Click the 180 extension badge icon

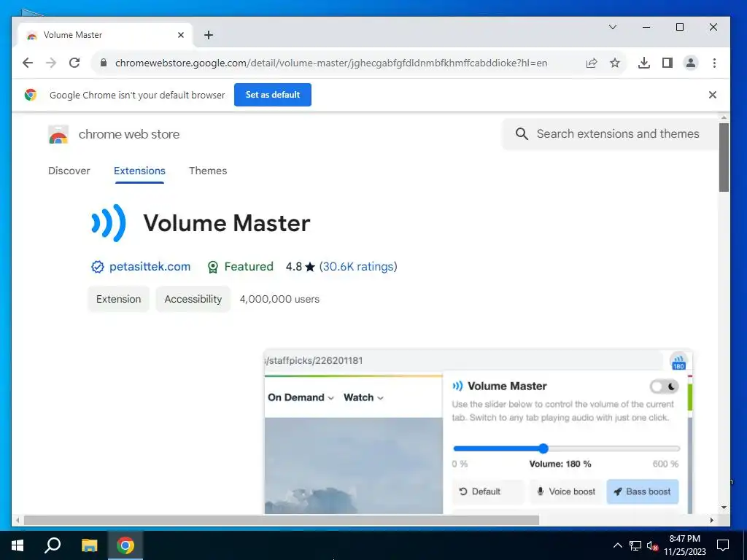click(678, 362)
